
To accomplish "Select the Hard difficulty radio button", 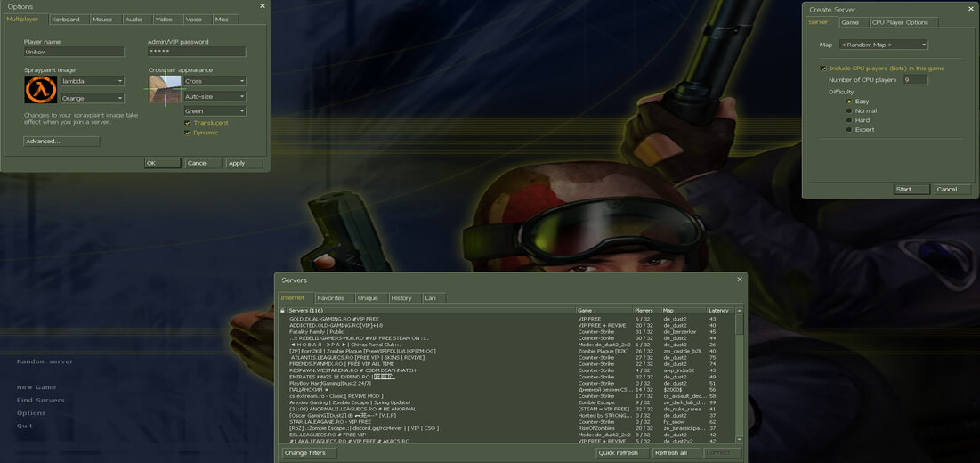I will click(x=849, y=120).
